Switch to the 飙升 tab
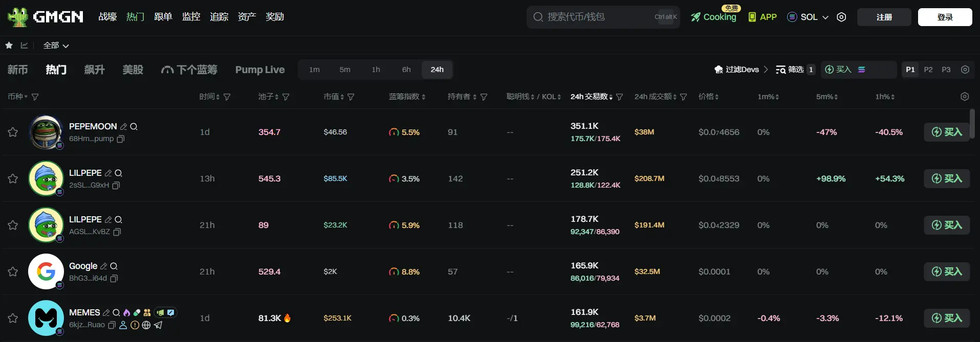980x342 pixels. point(94,70)
